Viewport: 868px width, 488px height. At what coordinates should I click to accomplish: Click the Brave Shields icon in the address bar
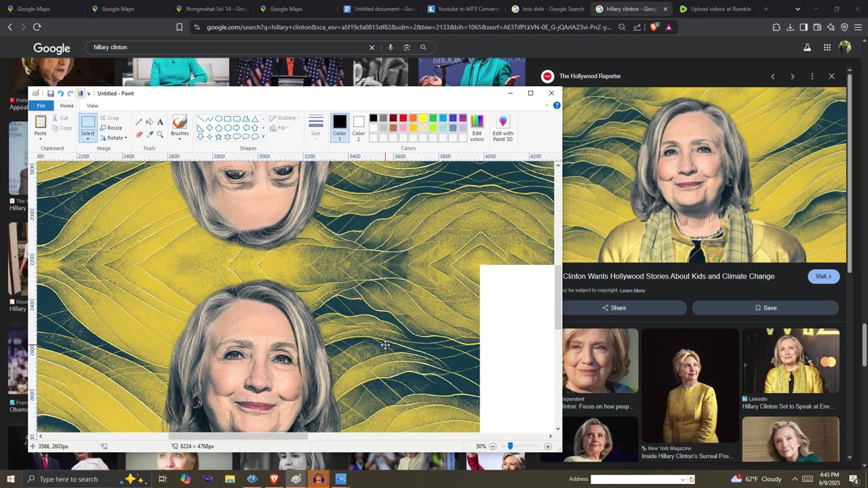coord(654,27)
